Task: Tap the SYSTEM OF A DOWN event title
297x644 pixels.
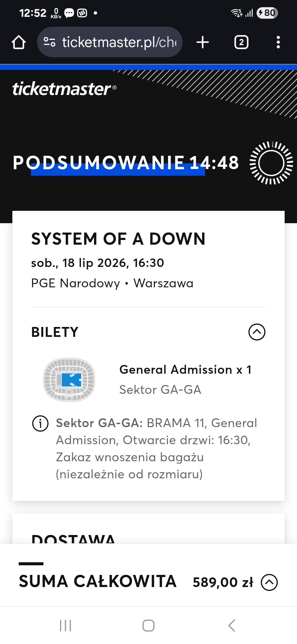Action: point(118,239)
